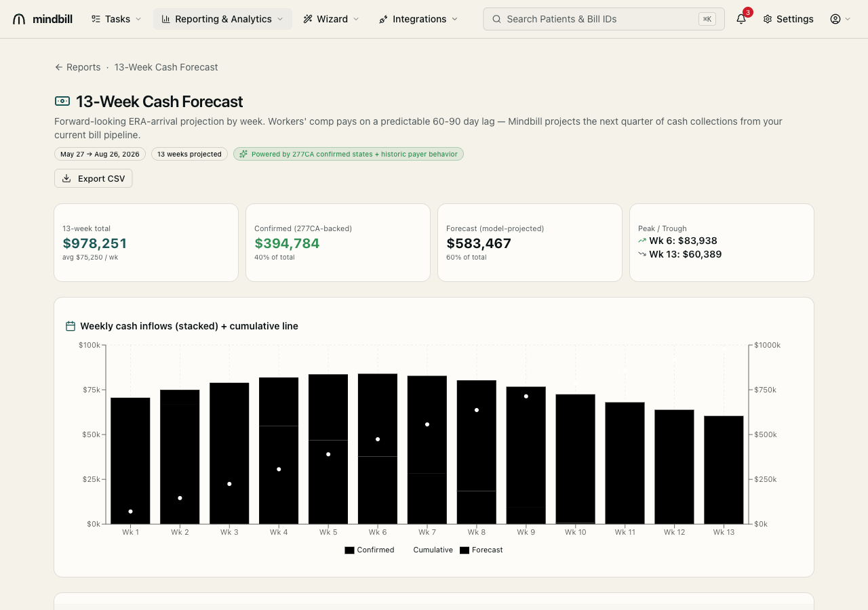The height and width of the screenshot is (610, 868).
Task: Click the Integrations plug icon
Action: pyautogui.click(x=383, y=19)
